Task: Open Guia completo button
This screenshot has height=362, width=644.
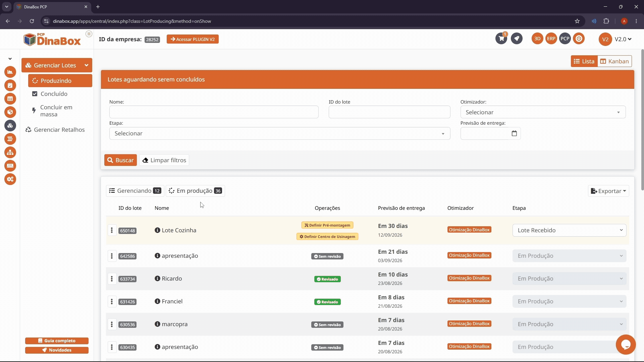Action: point(57,341)
